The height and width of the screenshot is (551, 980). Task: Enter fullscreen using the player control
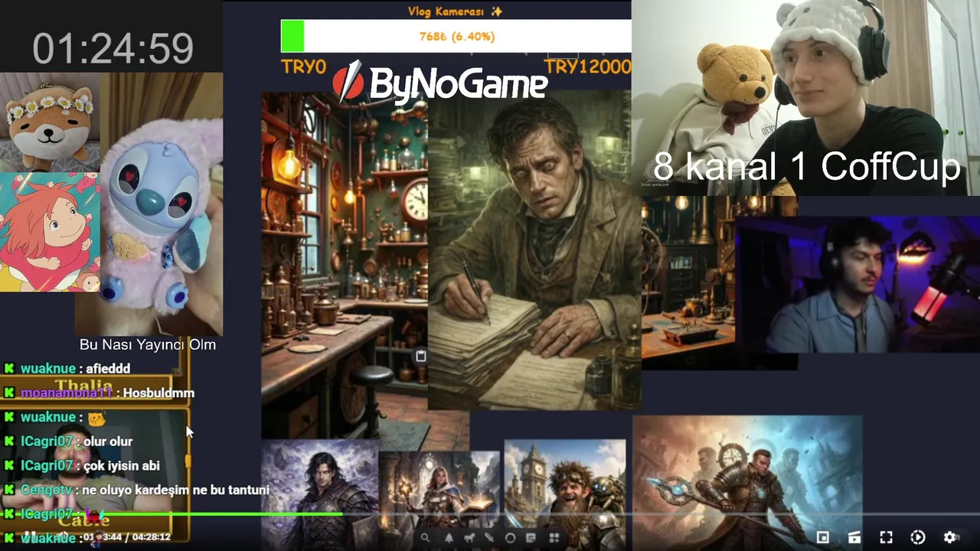(x=886, y=537)
